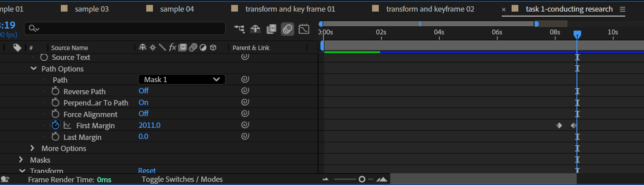
Task: Click the label tag column icon
Action: click(17, 47)
